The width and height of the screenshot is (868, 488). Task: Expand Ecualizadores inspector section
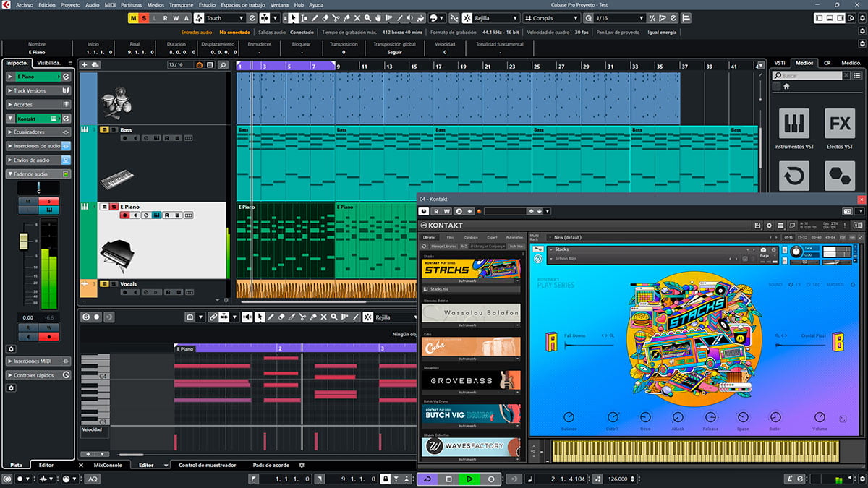(38, 132)
